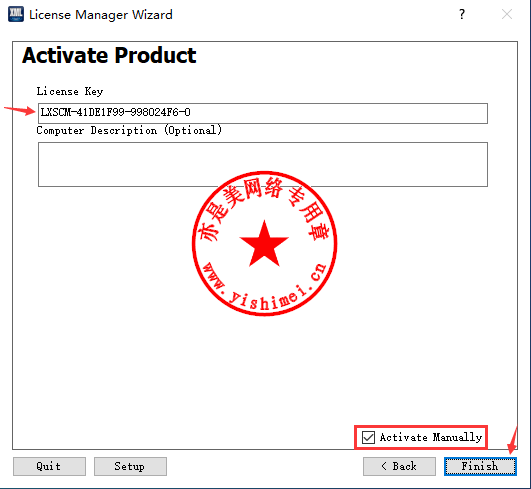This screenshot has height=489, width=531.
Task: Close the License Manager Wizard window
Action: 507,14
